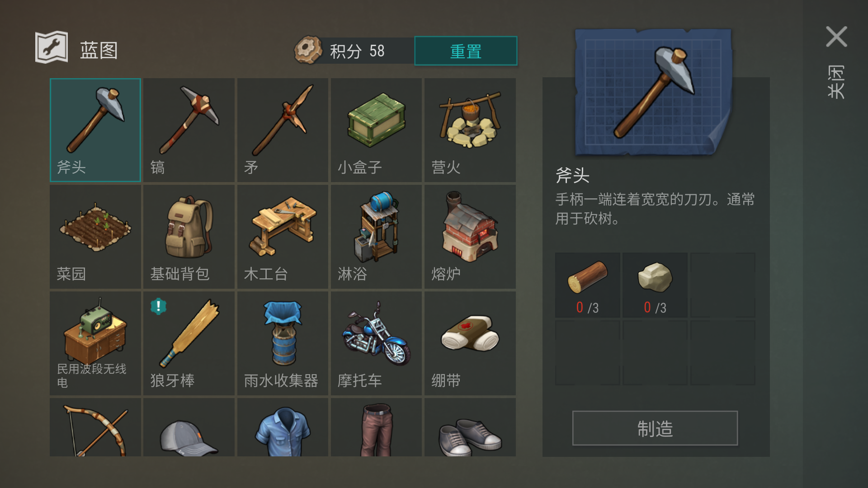Choose the bandage (绷带) blueprint

point(470,343)
